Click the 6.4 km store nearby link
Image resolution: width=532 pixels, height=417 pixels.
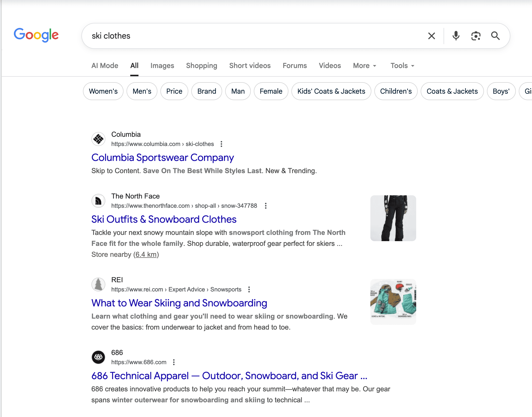point(146,255)
